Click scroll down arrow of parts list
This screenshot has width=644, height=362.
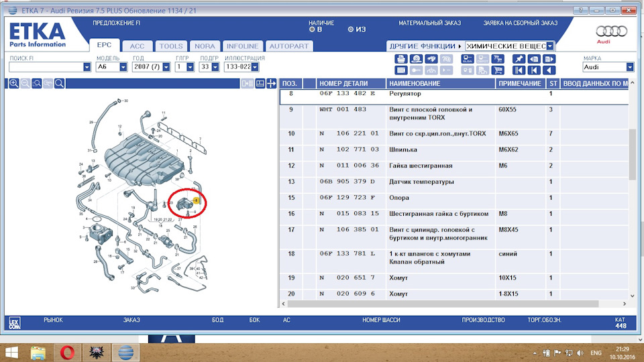[x=633, y=296]
